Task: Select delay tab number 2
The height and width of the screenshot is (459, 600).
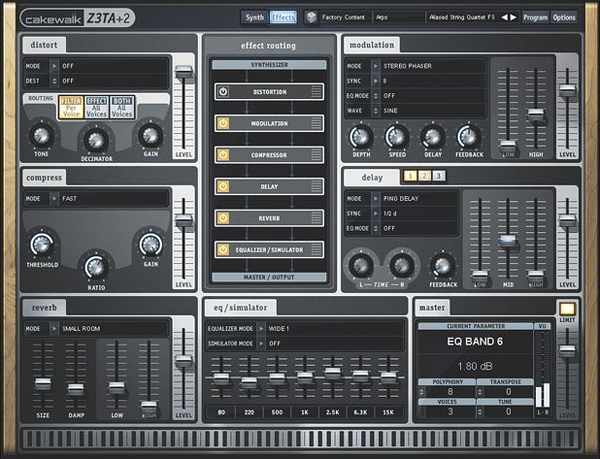Action: coord(423,177)
